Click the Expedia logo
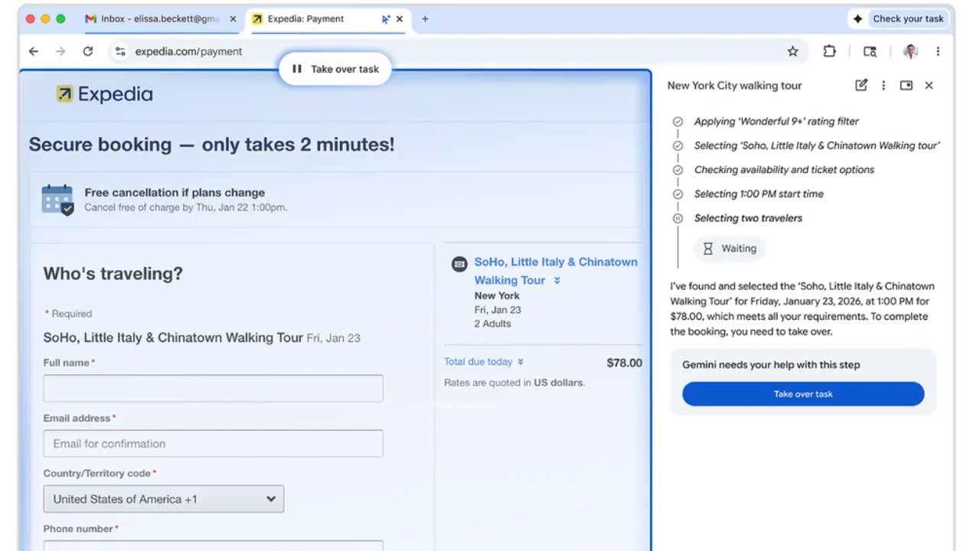The height and width of the screenshot is (551, 980). [x=104, y=94]
